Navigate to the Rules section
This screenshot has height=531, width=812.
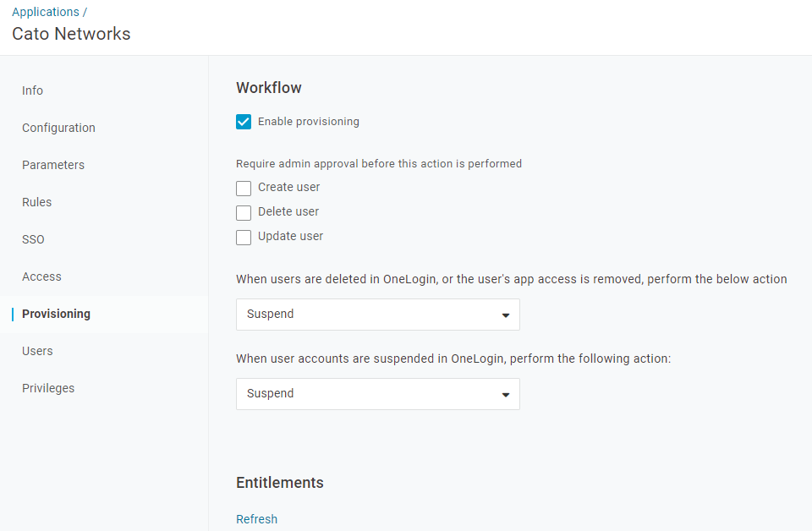36,202
